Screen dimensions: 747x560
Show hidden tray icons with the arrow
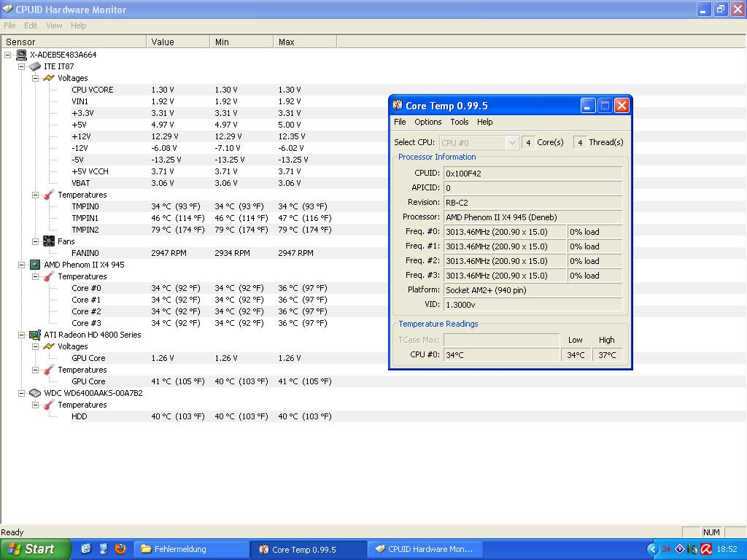652,549
